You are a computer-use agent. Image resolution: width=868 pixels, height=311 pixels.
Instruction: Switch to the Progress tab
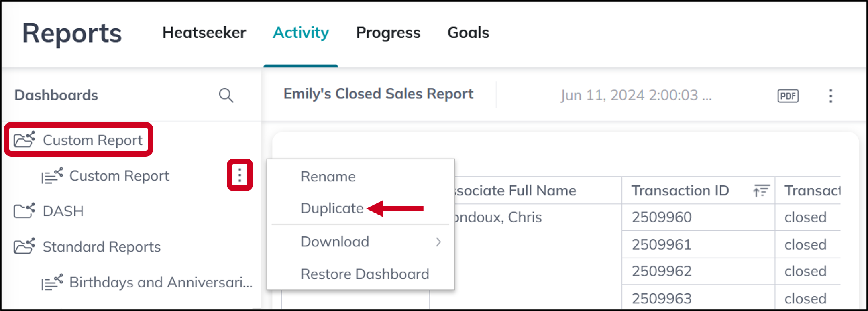[388, 33]
